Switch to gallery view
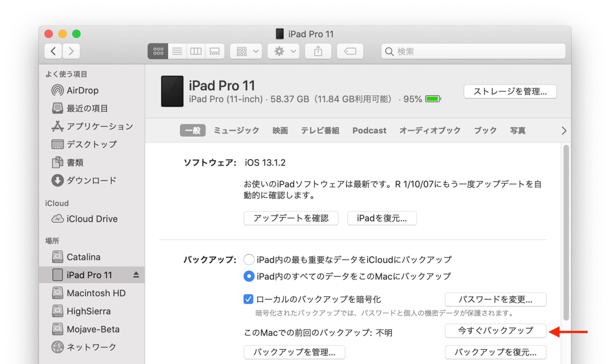This screenshot has width=610, height=364. pos(215,51)
